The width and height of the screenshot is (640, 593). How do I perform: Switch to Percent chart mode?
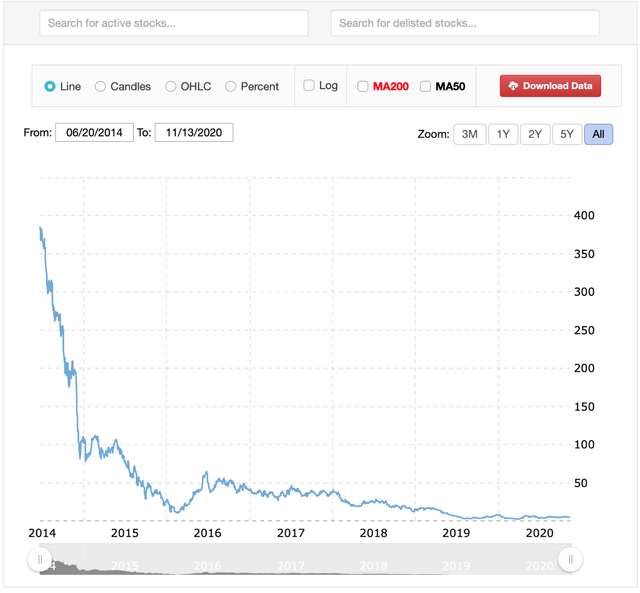click(x=231, y=86)
